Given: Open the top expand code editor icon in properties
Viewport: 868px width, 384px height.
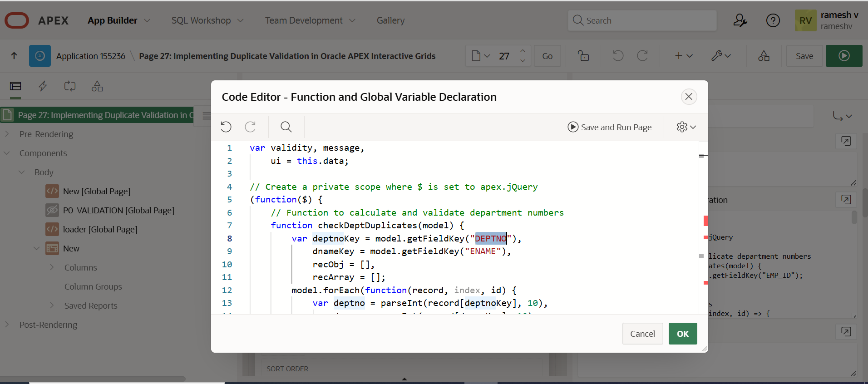Looking at the screenshot, I should tap(846, 141).
